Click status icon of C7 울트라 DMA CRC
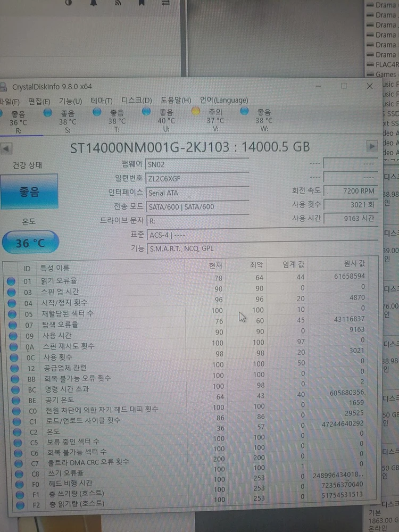The image size is (399, 532). (19, 464)
